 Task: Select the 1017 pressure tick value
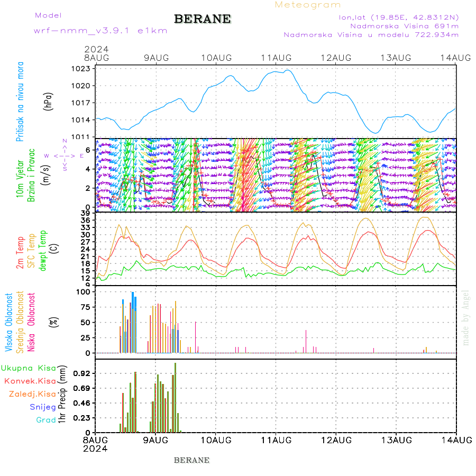point(81,103)
